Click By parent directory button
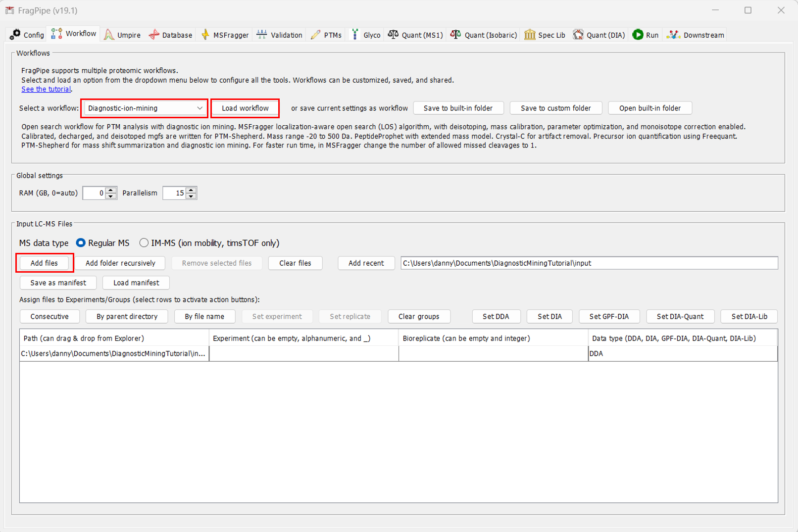Image resolution: width=798 pixels, height=532 pixels. point(127,316)
